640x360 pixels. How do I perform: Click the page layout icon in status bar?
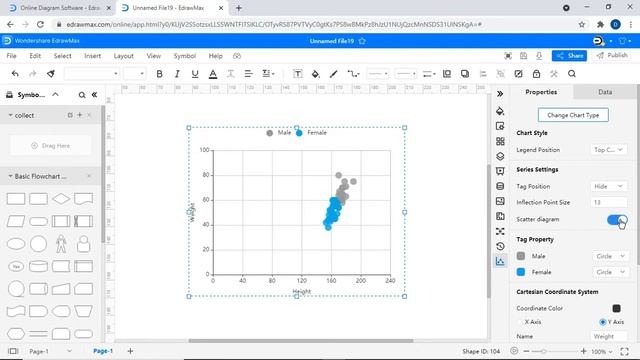13,351
